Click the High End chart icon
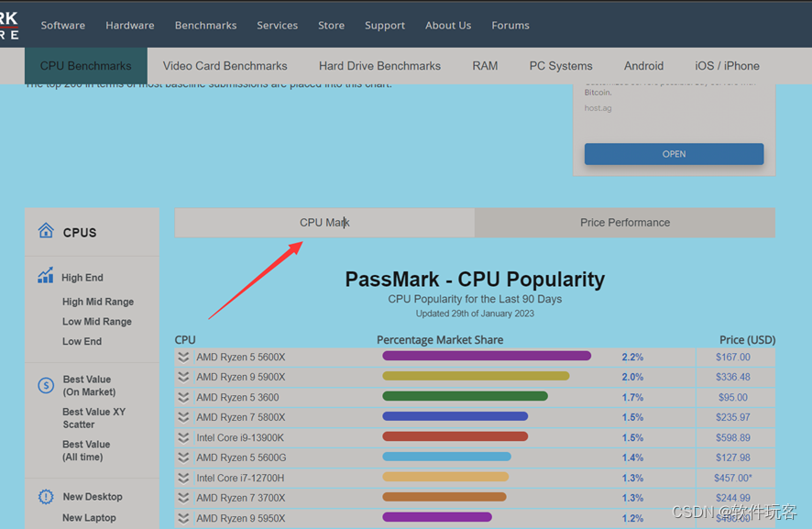The image size is (812, 529). pos(46,275)
